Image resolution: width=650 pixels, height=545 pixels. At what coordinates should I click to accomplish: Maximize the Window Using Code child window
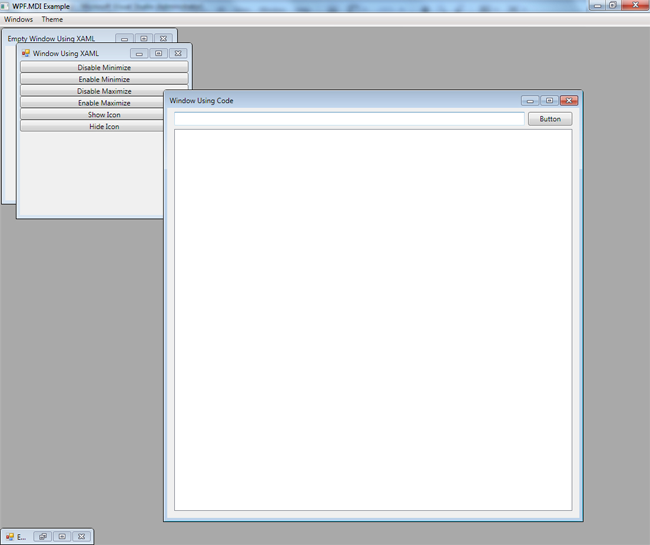click(549, 101)
